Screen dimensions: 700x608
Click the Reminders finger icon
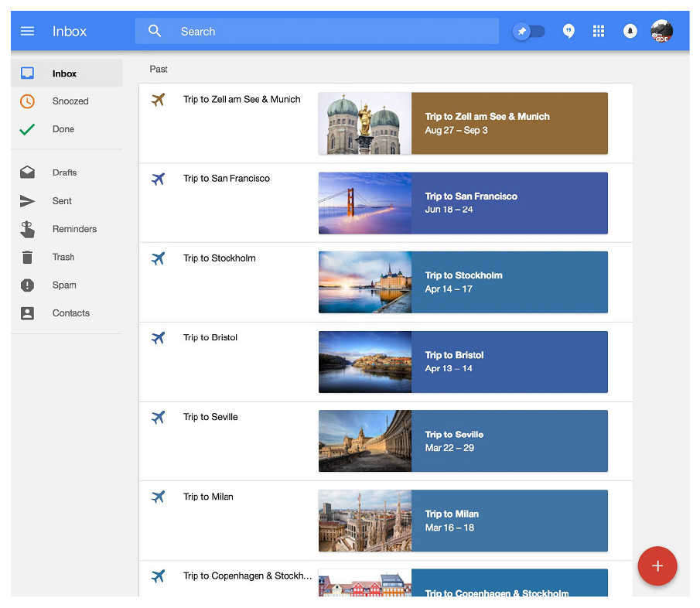click(x=27, y=229)
